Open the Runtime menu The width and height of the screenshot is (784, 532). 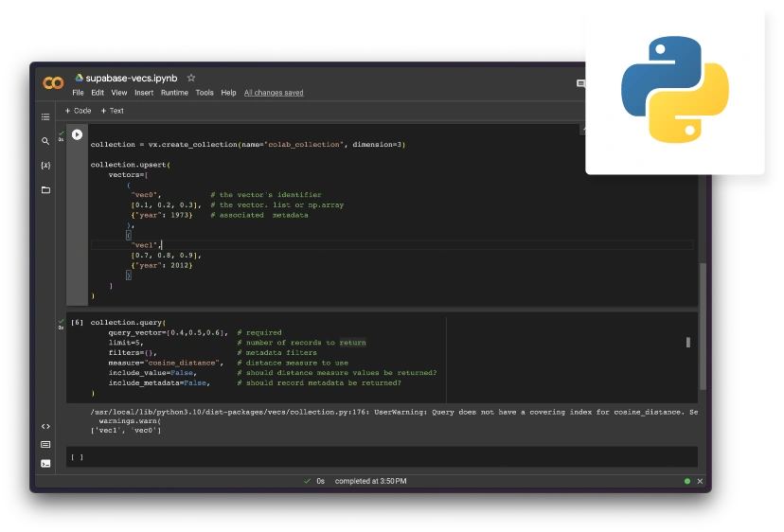(x=174, y=93)
